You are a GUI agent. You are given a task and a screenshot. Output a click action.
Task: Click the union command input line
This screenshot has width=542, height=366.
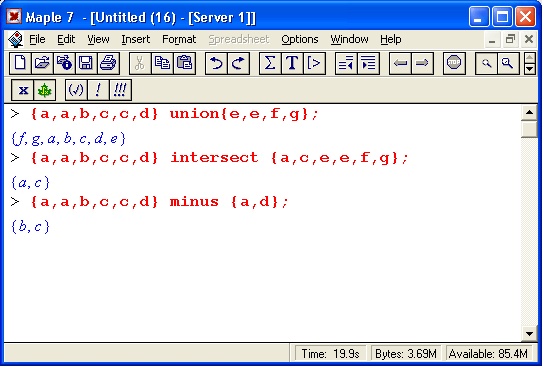point(174,114)
